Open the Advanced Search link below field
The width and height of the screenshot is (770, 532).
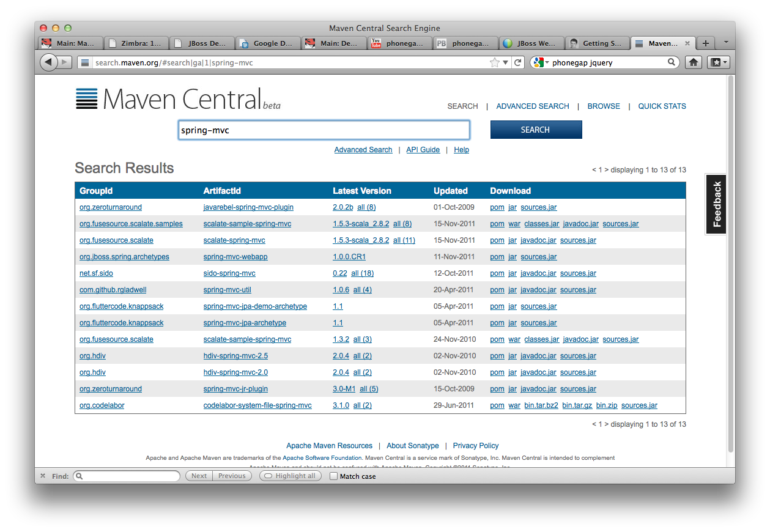click(x=363, y=150)
